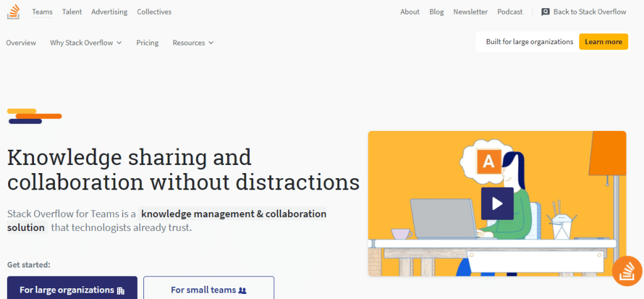This screenshot has height=299, width=644.
Task: Click the video illustration thumbnail
Action: tap(497, 203)
